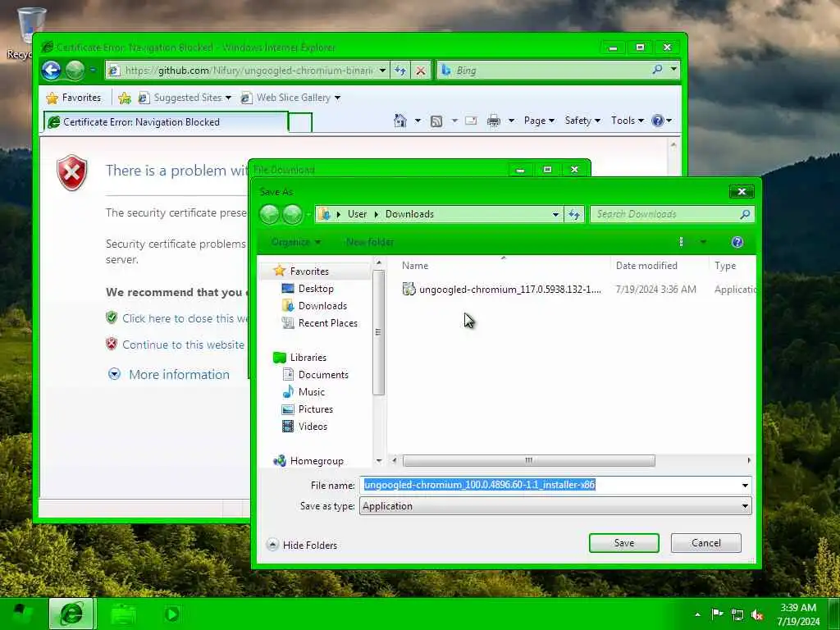Open the Save As path history dropdown

[555, 214]
